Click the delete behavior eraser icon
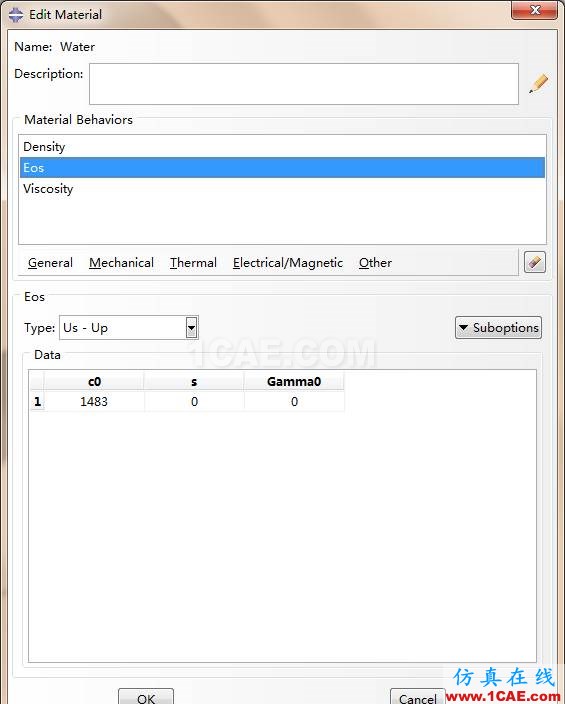Viewport: 565px width, 704px height. click(534, 262)
